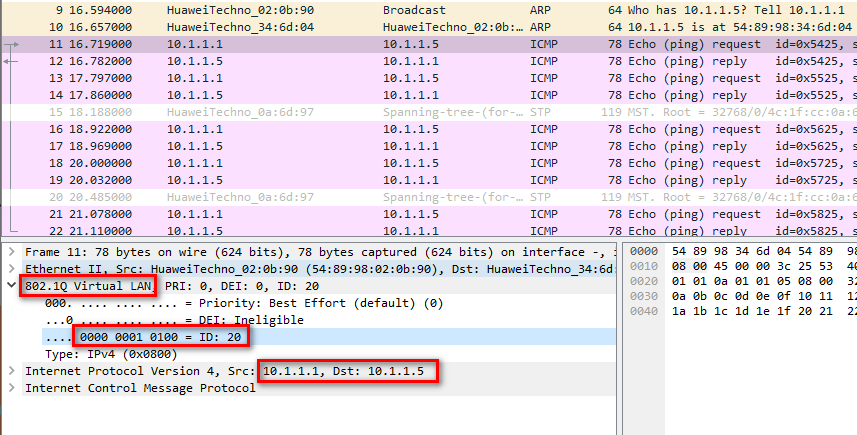Select packet 17 at time 18.969000
The width and height of the screenshot is (857, 435).
click(430, 146)
